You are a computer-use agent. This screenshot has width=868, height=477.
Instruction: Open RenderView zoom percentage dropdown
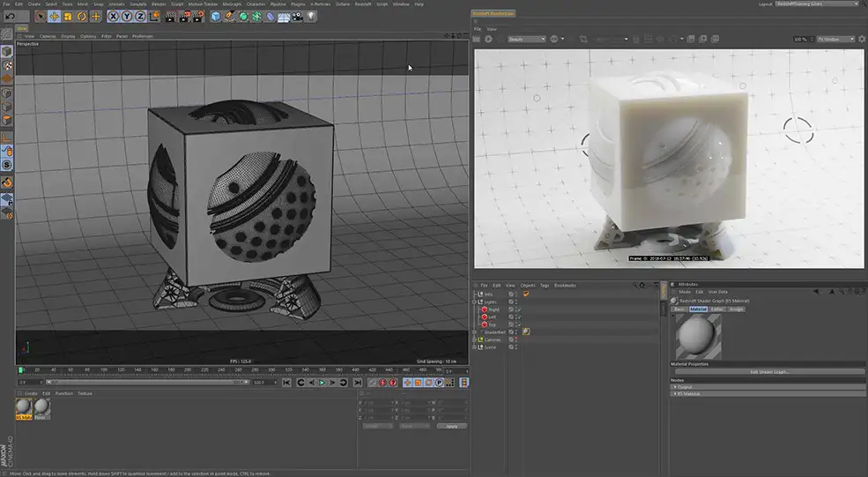[x=804, y=39]
